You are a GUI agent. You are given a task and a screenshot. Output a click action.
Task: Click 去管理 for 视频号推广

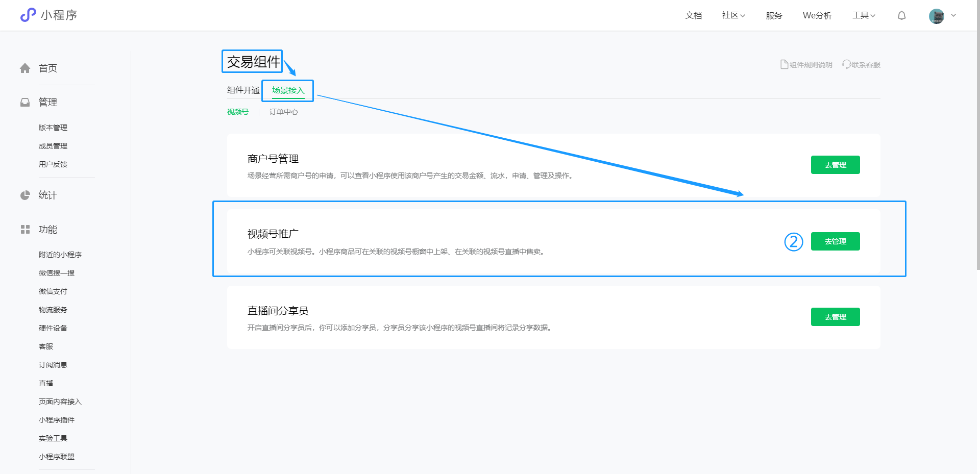click(836, 241)
